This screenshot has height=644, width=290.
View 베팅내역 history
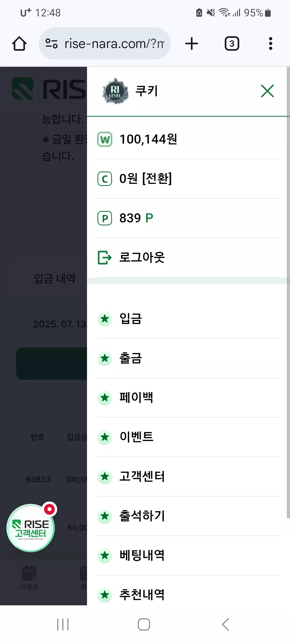pyautogui.click(x=189, y=555)
